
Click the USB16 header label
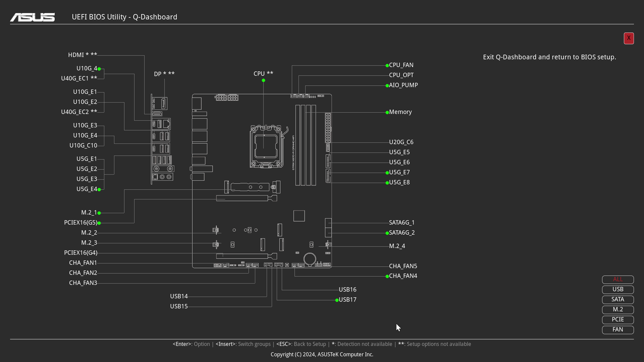[347, 290]
